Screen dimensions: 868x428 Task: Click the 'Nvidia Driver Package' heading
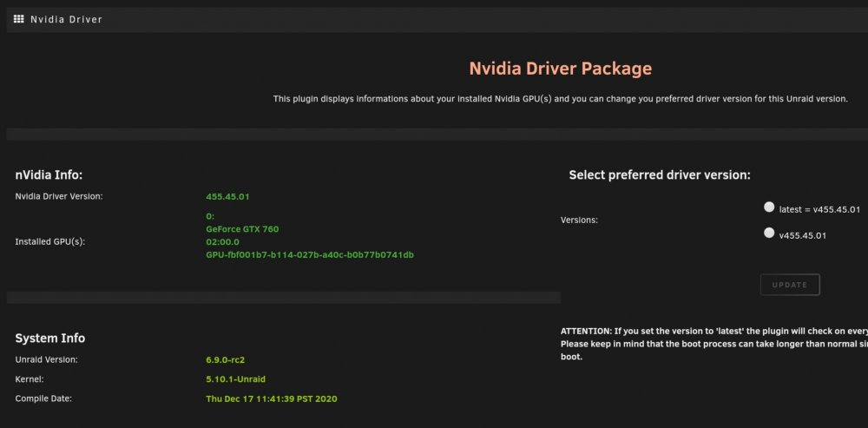560,68
